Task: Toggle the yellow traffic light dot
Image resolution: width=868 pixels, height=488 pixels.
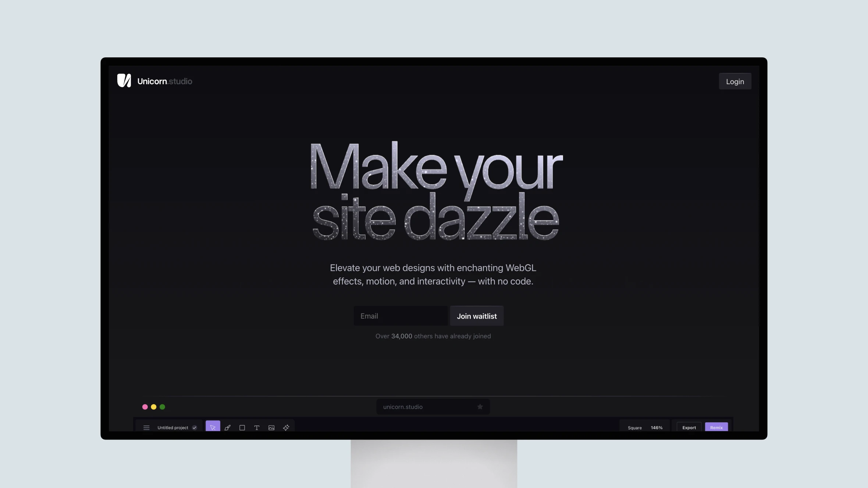Action: pyautogui.click(x=154, y=407)
